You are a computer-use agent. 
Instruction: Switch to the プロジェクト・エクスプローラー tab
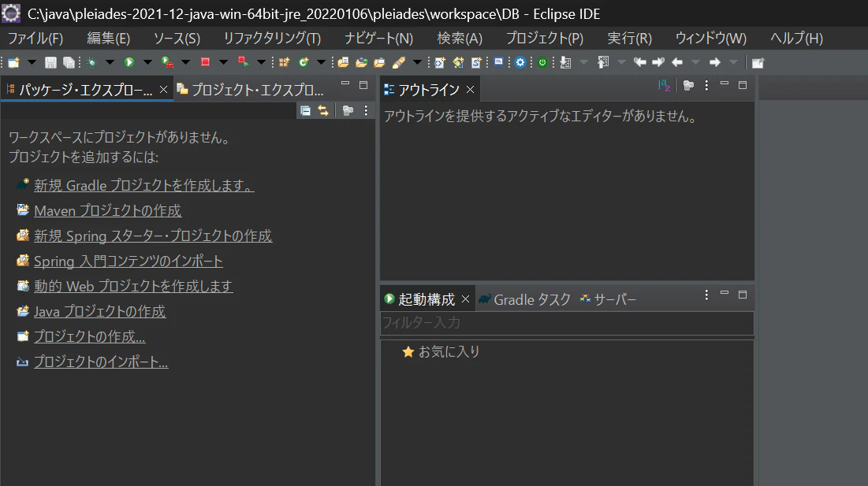[250, 90]
